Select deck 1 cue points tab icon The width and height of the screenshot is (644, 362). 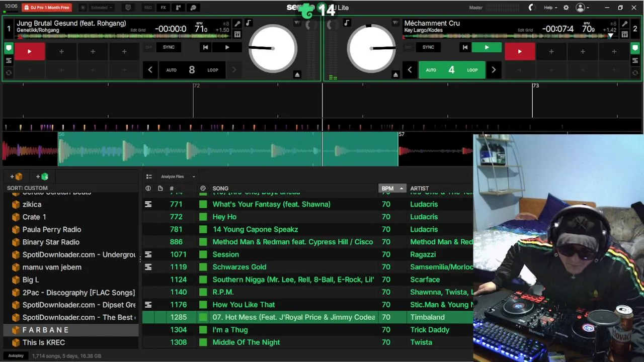(x=9, y=48)
